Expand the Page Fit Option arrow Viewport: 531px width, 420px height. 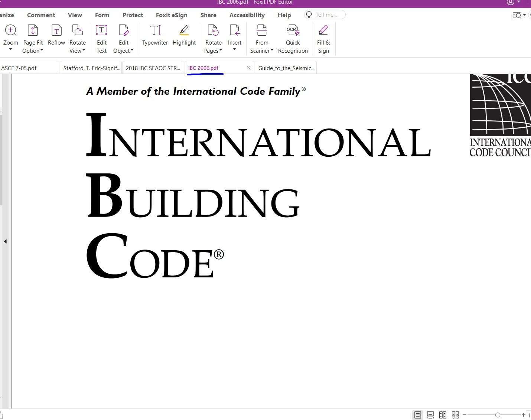click(42, 50)
